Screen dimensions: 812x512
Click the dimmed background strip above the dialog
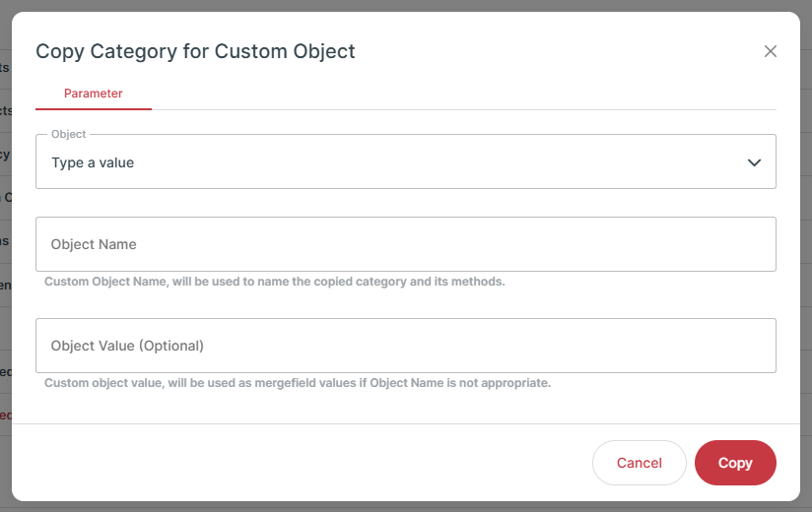[405, 5]
